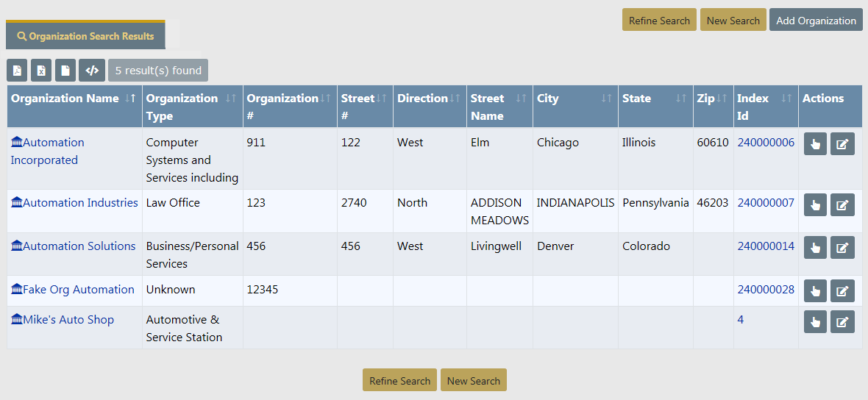Export results as PDF
Viewport: 868px width, 400px height.
click(x=17, y=71)
